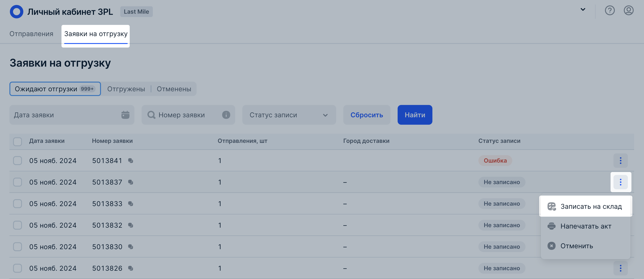
Task: Open actions menu for request 5013841
Action: (x=620, y=161)
